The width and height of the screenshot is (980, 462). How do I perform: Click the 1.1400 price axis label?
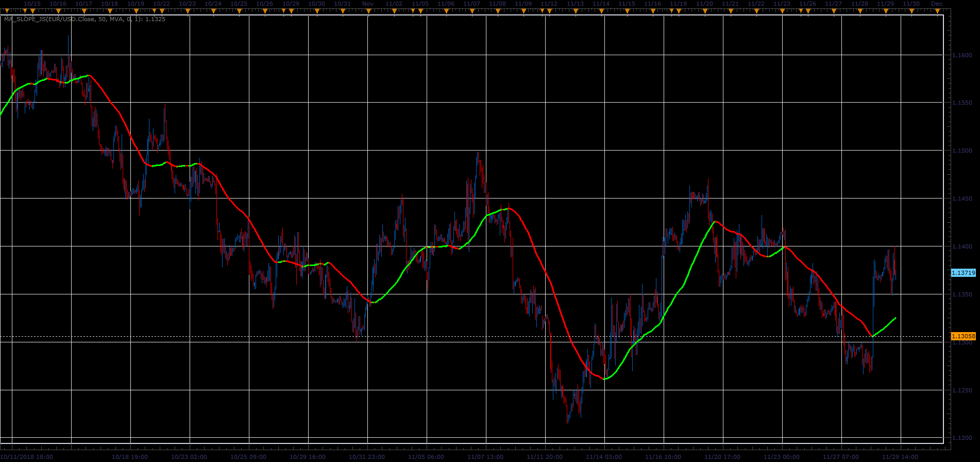click(x=962, y=246)
